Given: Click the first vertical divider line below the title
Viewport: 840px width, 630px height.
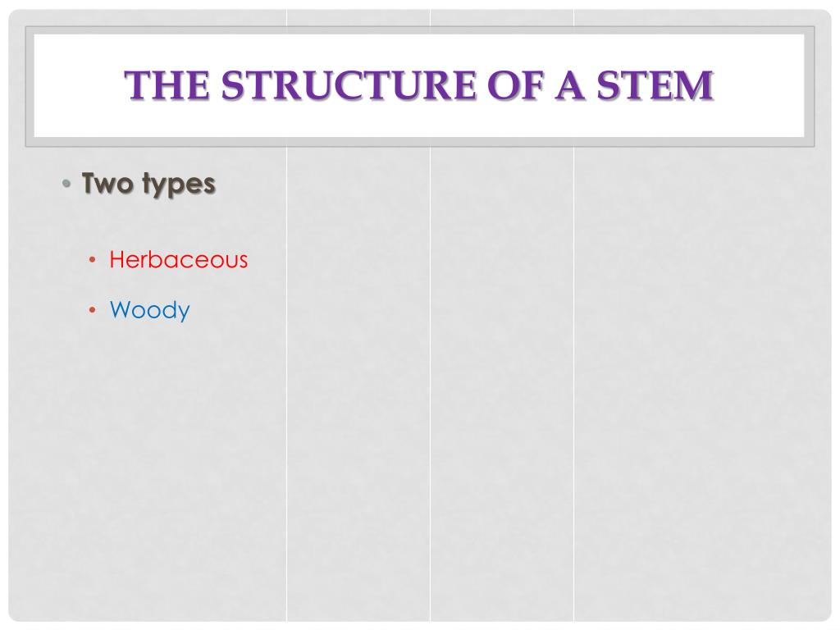Looking at the screenshot, I should click(x=286, y=384).
